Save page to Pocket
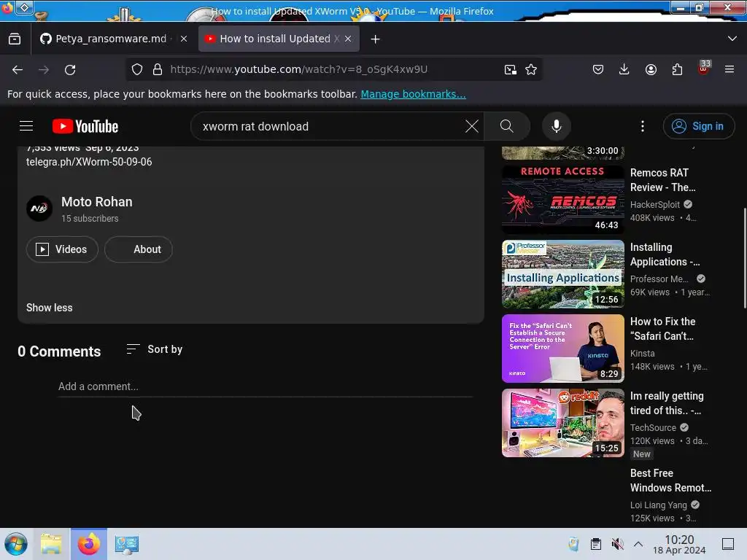This screenshot has height=560, width=747. [x=598, y=69]
